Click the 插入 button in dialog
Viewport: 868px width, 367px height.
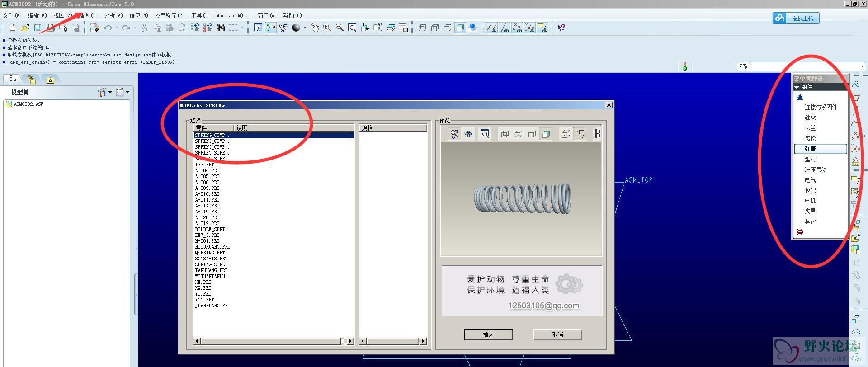[x=488, y=334]
